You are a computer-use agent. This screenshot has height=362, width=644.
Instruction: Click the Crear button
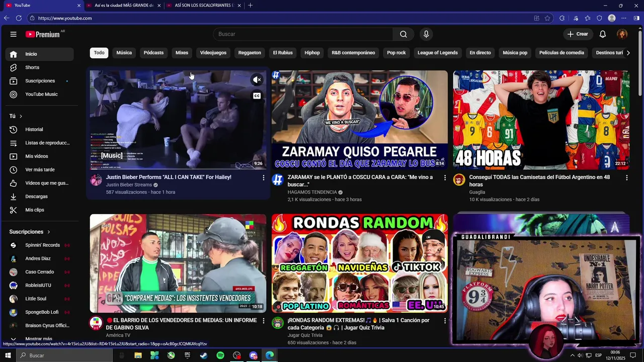tap(578, 34)
